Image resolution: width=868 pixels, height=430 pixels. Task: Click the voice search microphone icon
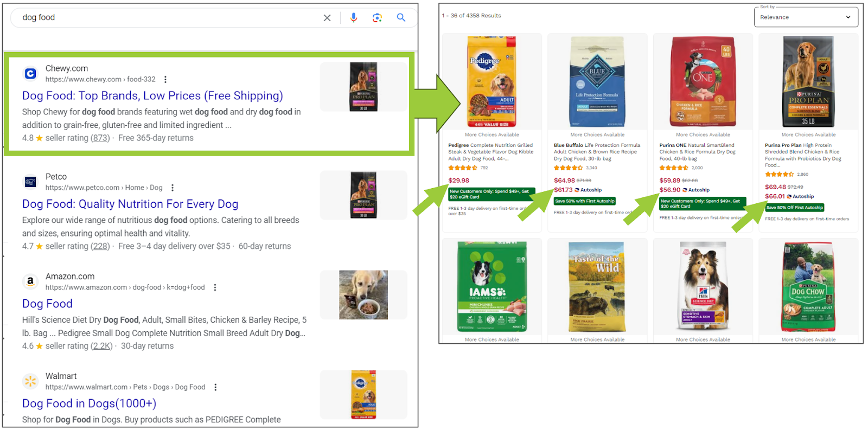pos(354,18)
